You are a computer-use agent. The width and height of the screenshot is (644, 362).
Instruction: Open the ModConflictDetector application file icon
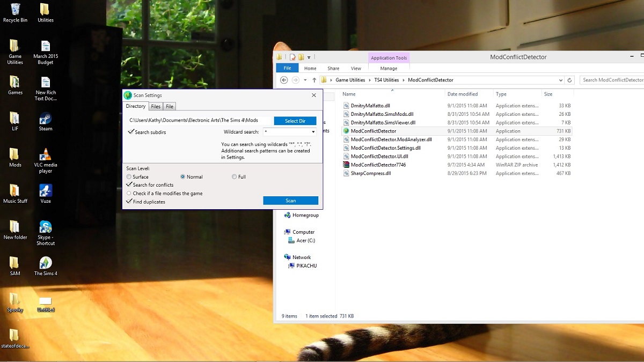[346, 131]
